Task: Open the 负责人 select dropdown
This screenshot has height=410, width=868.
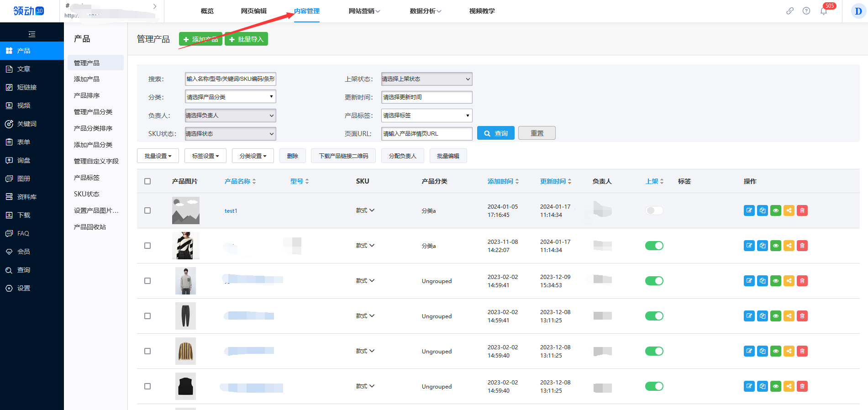Action: click(230, 116)
